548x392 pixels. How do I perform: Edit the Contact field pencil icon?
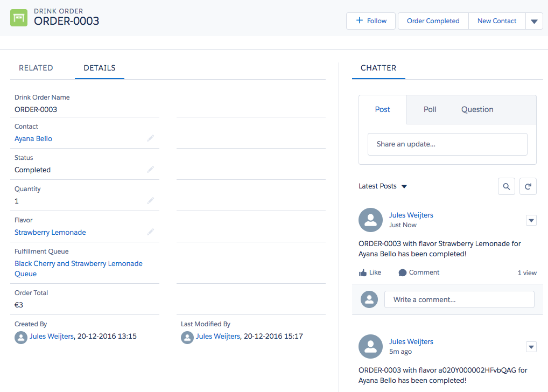tap(151, 138)
